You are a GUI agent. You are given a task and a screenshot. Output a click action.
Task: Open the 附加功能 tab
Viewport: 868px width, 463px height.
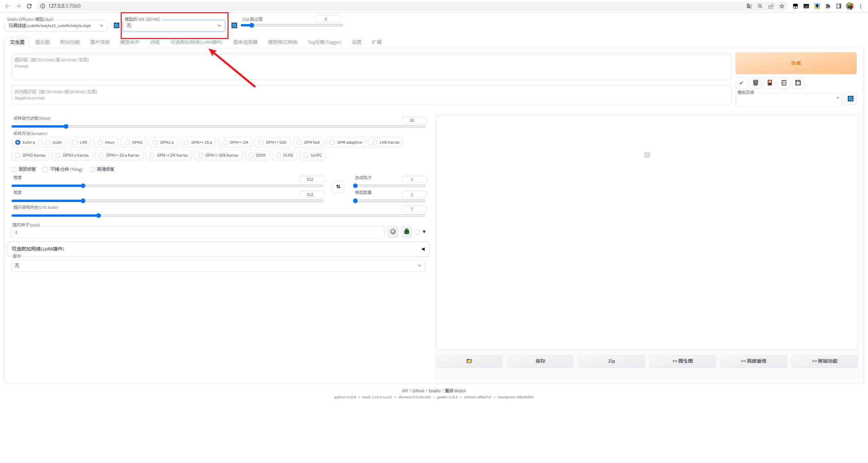(70, 42)
